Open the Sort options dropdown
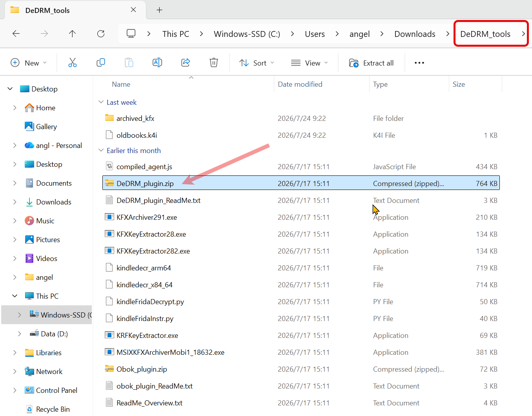The width and height of the screenshot is (532, 416). click(257, 63)
